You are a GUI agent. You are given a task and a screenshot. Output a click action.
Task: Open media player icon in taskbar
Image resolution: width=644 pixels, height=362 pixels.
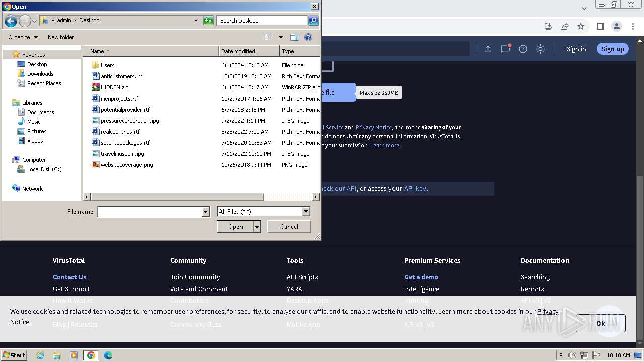click(x=74, y=355)
